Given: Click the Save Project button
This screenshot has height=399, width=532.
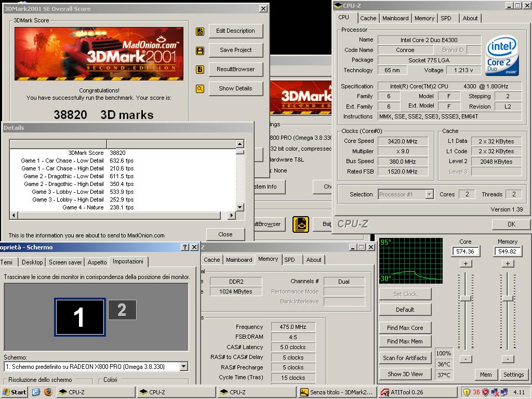Looking at the screenshot, I should (236, 50).
